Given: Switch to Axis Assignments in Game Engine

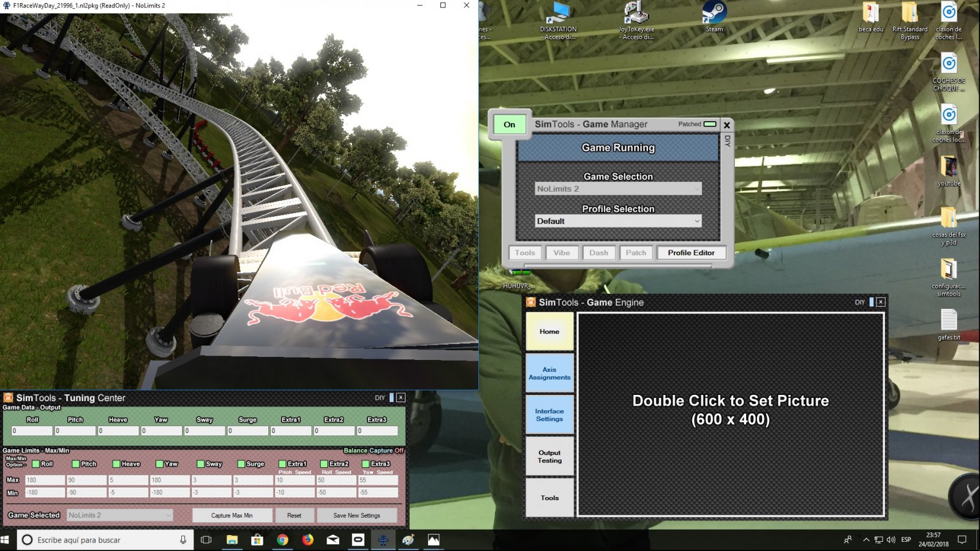Looking at the screenshot, I should tap(549, 373).
